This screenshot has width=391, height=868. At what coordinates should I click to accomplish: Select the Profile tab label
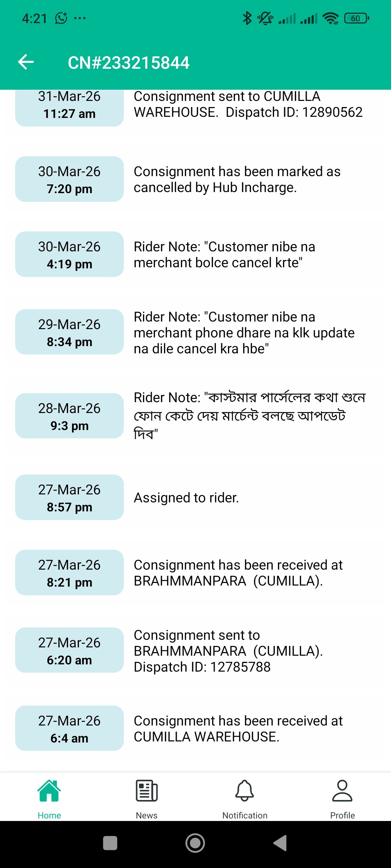click(342, 815)
